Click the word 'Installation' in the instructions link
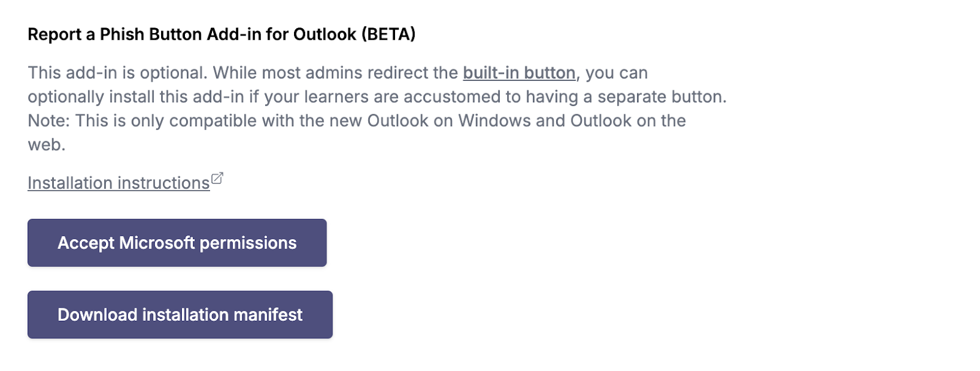Image resolution: width=980 pixels, height=371 pixels. pos(70,183)
